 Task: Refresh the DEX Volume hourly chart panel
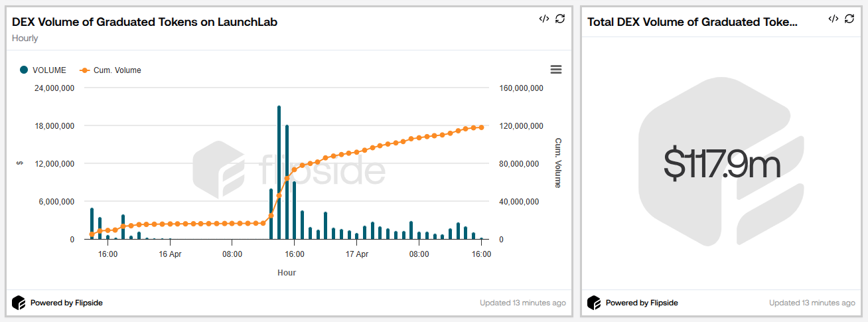pos(560,19)
